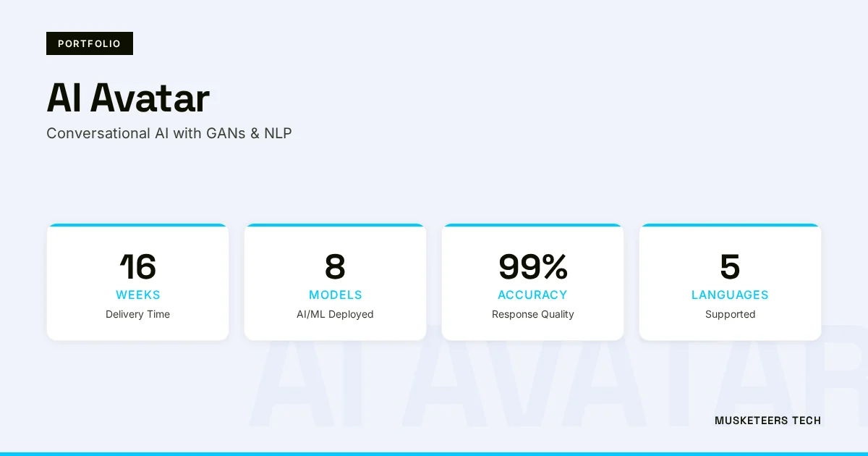Click the blue top accent of the ACCURACY card
Image resolution: width=868 pixels, height=456 pixels.
[532, 225]
